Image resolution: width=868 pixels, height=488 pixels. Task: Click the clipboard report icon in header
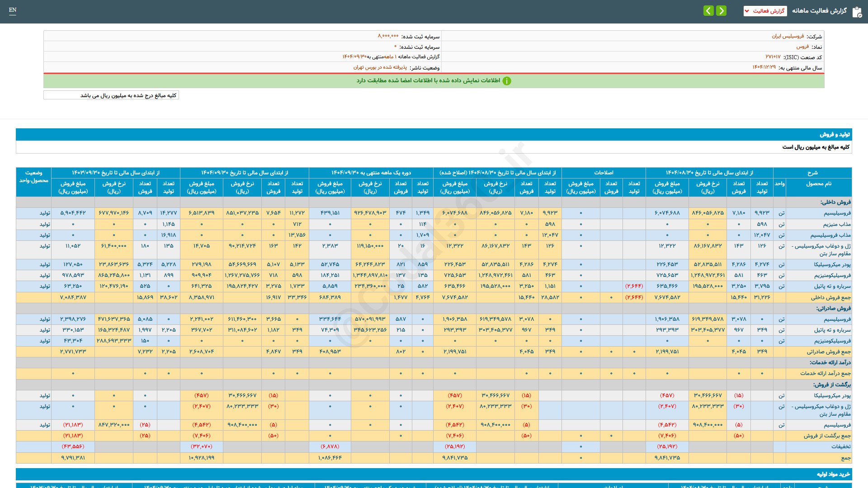click(x=857, y=12)
